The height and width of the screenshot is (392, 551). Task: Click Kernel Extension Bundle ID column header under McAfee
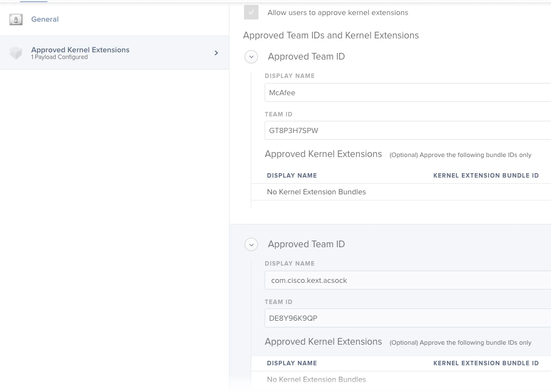point(486,175)
